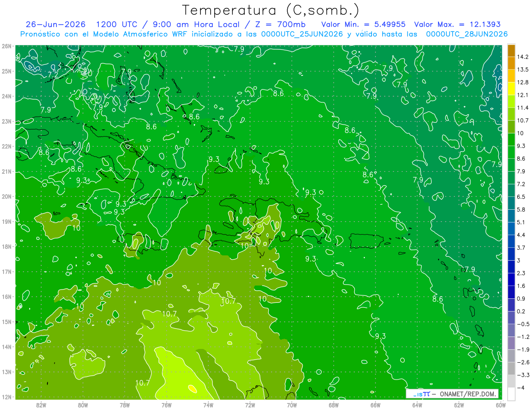Select the blue swatch between 3.7 and 4.4
This screenshot has height=411, width=532.
pos(511,241)
